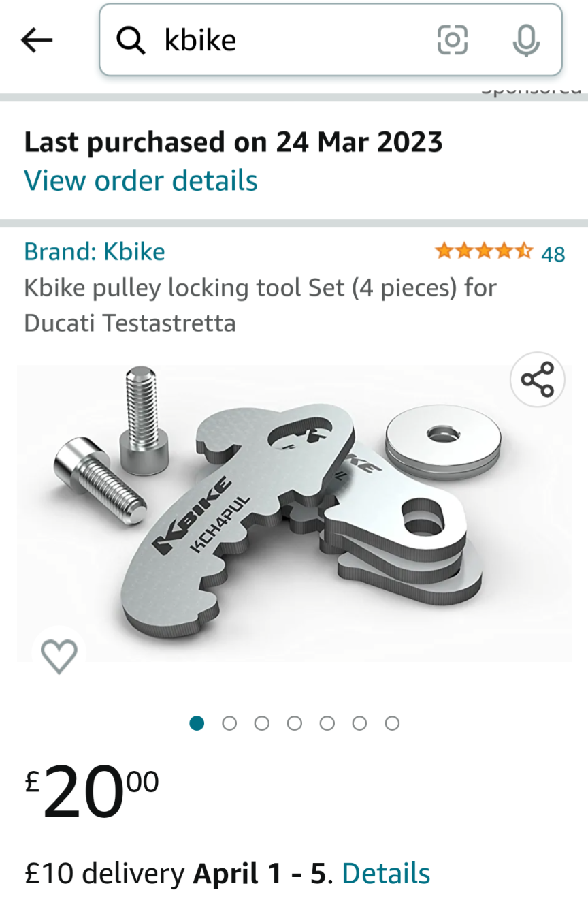Jump to the fourth carousel image dot
Viewport: 588px width, 903px height.
coord(295,723)
